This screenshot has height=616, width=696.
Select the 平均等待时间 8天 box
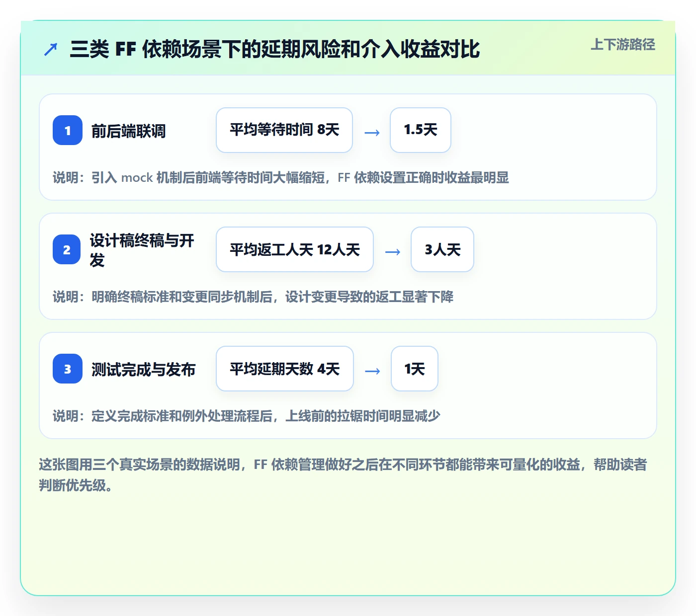pyautogui.click(x=284, y=130)
